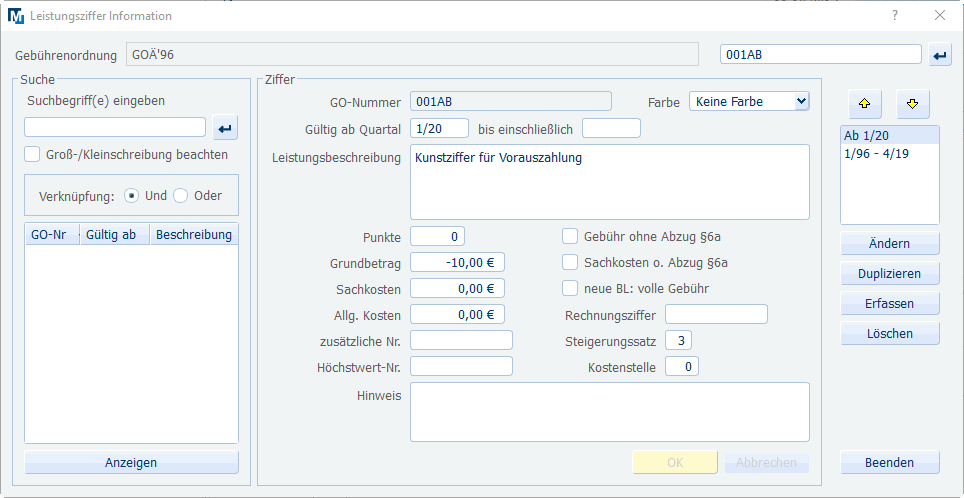Screen dimensions: 964x498
Task: Enable Groß-/Kleinschreibung beachten checkbox
Action: [33, 154]
